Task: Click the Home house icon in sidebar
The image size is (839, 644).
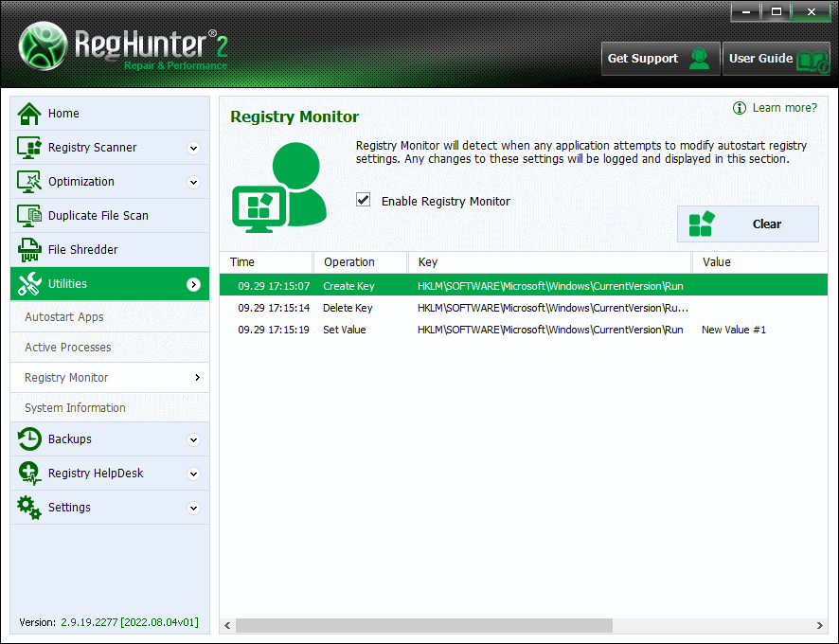Action: tap(29, 114)
